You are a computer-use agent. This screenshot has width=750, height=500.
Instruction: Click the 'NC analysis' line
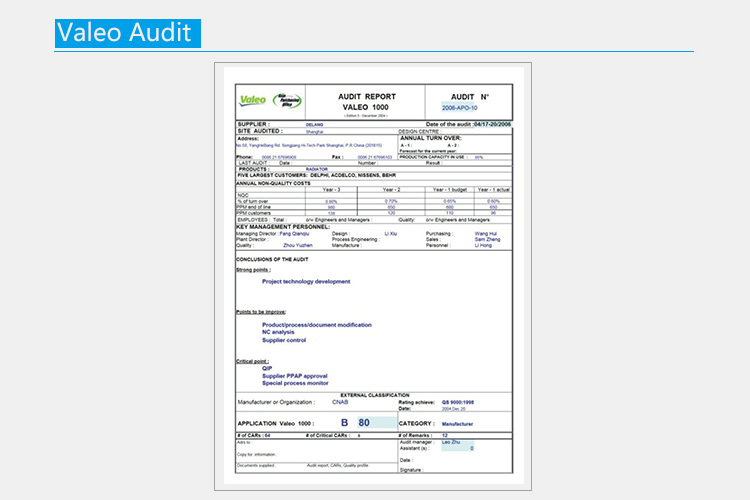click(278, 332)
